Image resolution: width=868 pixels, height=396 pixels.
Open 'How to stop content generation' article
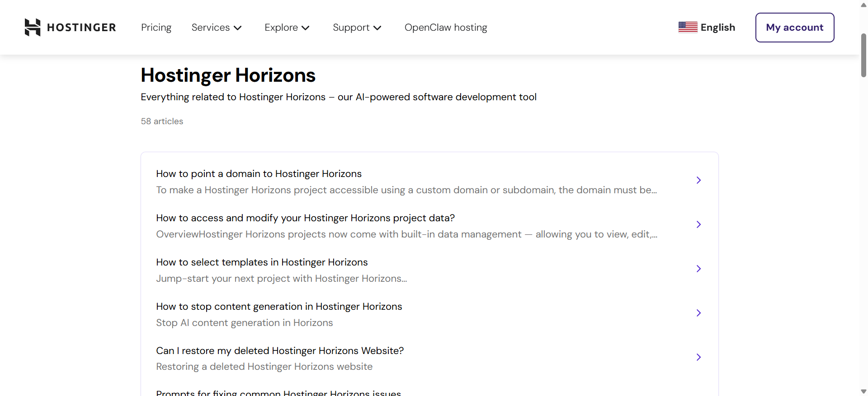point(279,307)
